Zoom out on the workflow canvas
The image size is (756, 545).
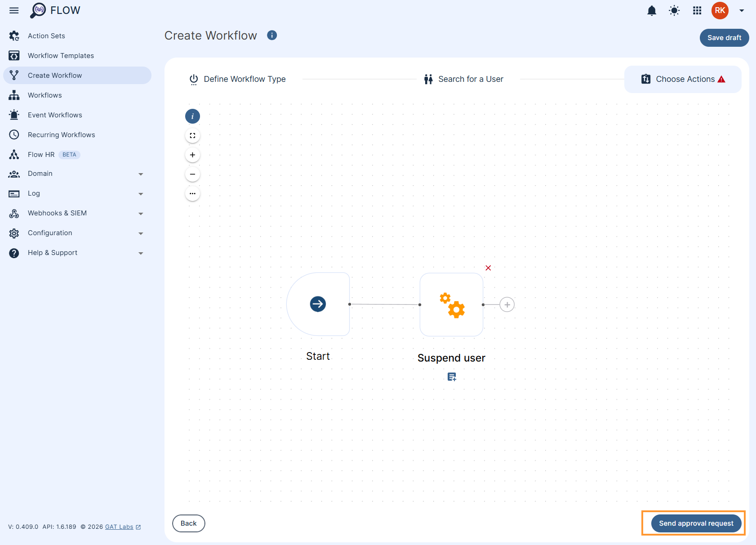coord(192,174)
